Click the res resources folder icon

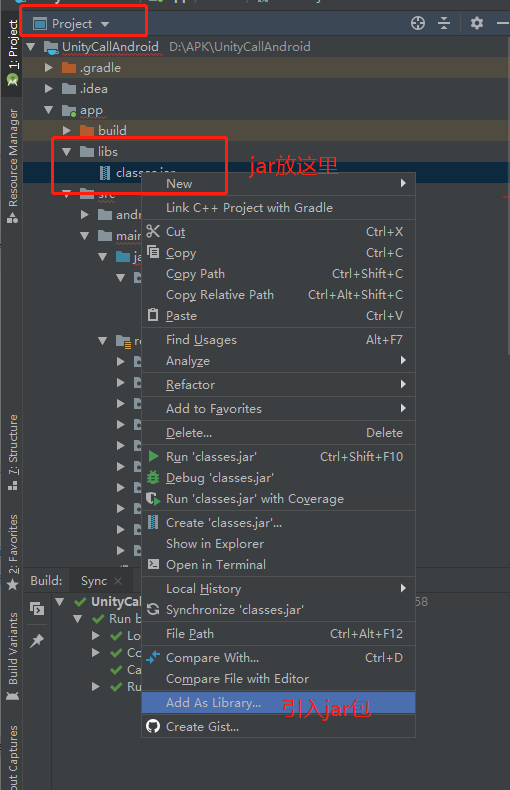click(123, 342)
